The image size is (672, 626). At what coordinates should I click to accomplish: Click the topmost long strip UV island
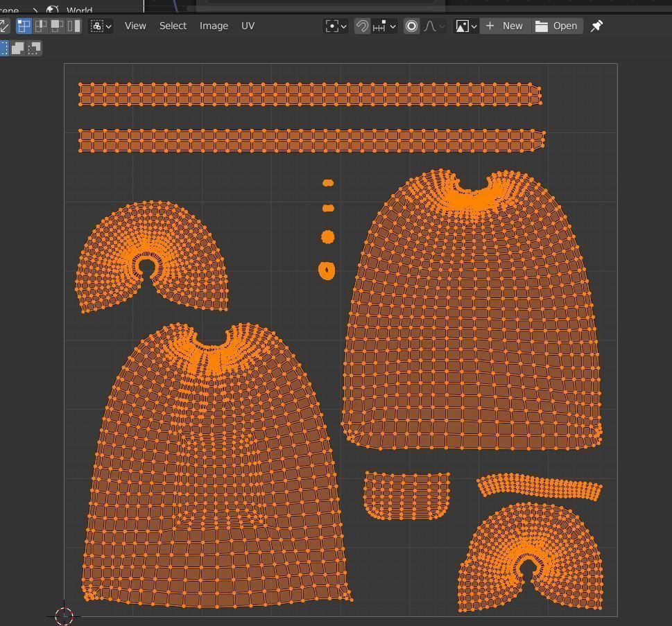pos(310,94)
